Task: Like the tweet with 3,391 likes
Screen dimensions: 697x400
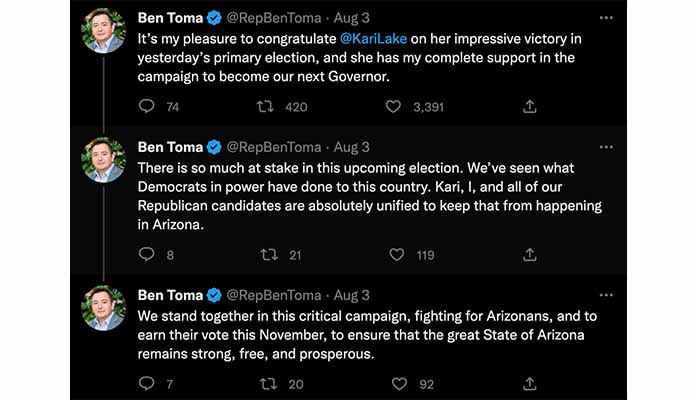Action: pyautogui.click(x=393, y=106)
